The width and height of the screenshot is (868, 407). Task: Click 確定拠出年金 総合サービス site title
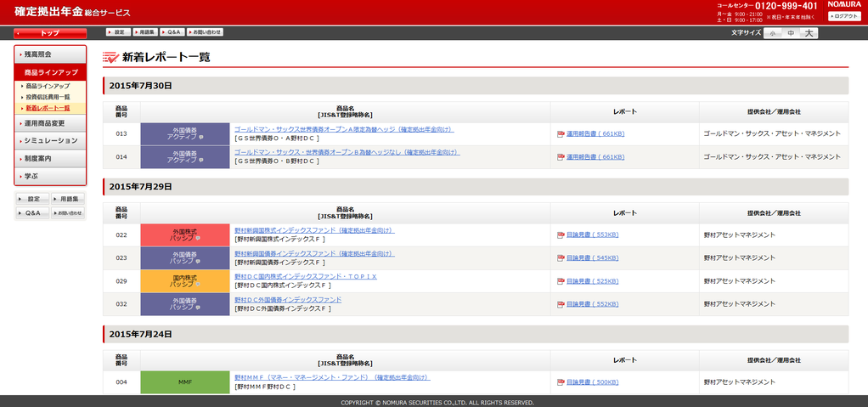tap(72, 12)
